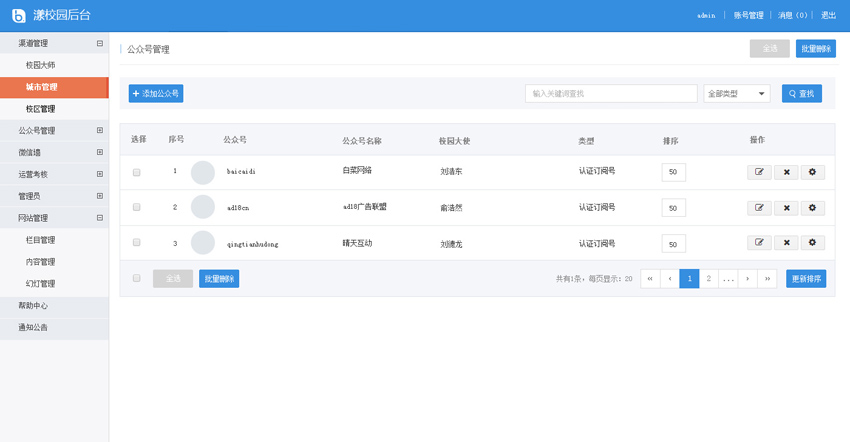This screenshot has height=442, width=850.
Task: Click the 添加公众号 button
Action: [156, 94]
